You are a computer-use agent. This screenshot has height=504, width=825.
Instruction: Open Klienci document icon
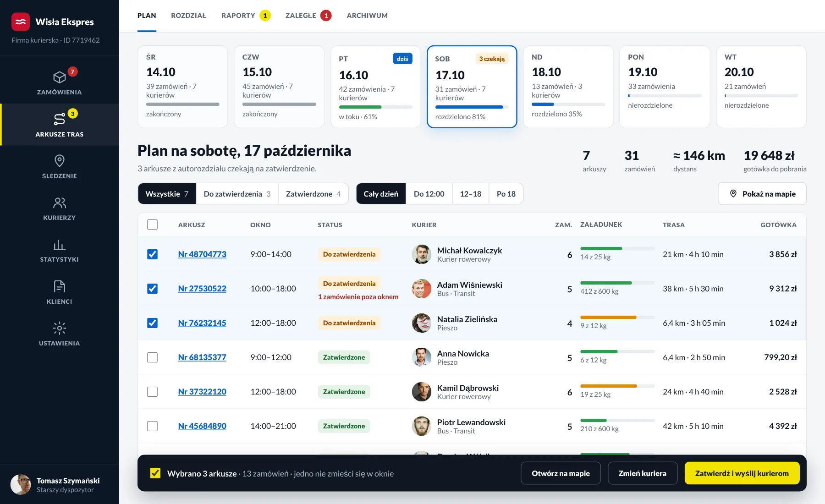click(x=60, y=286)
